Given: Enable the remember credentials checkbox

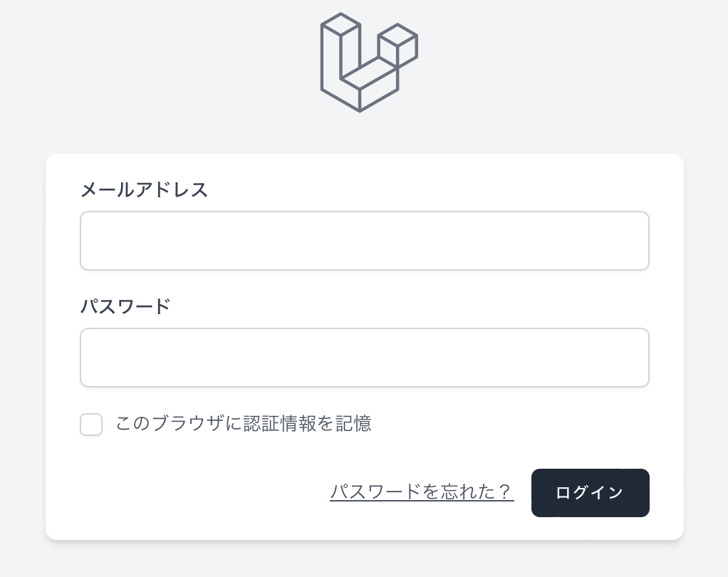Looking at the screenshot, I should 91,425.
